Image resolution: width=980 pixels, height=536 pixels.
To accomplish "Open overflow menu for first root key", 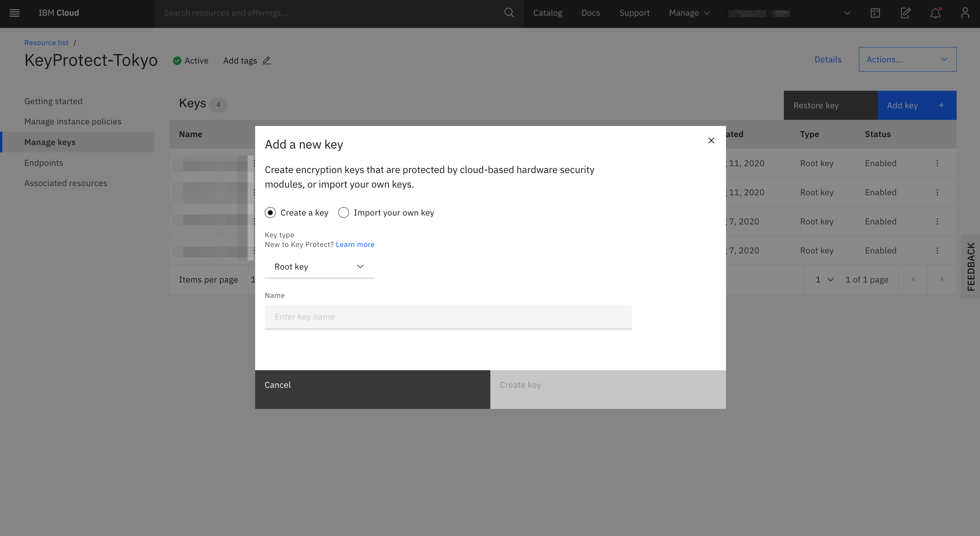I will [x=937, y=163].
